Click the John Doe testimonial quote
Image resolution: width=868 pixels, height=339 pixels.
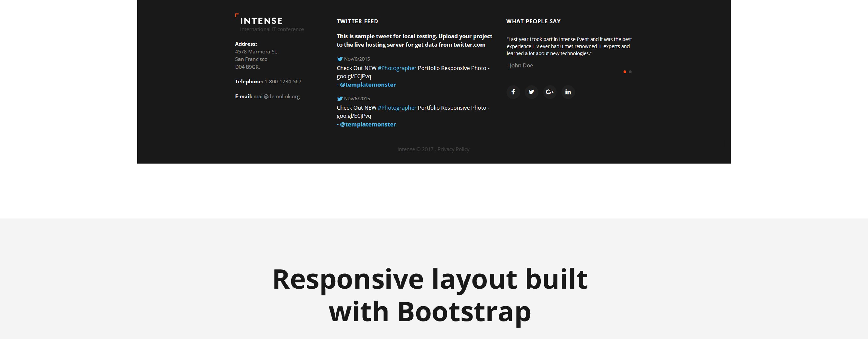(x=569, y=46)
